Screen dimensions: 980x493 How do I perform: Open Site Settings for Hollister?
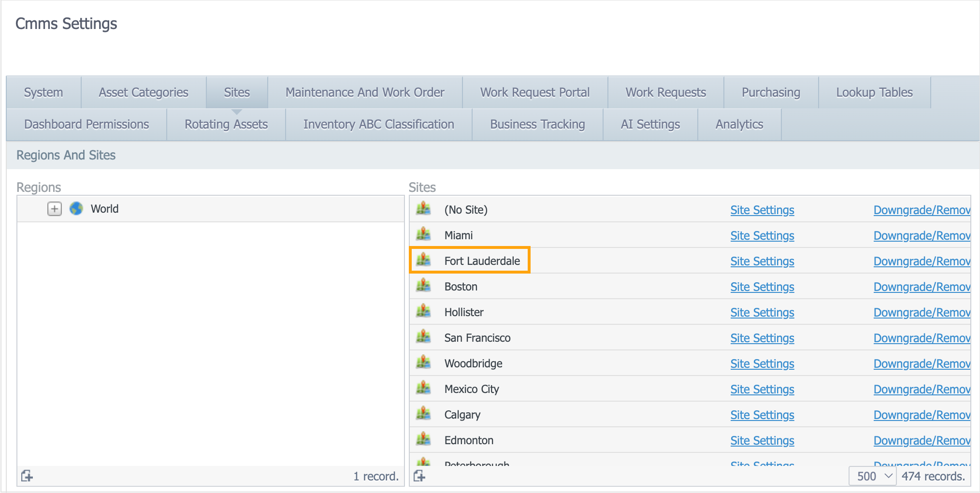[762, 312]
